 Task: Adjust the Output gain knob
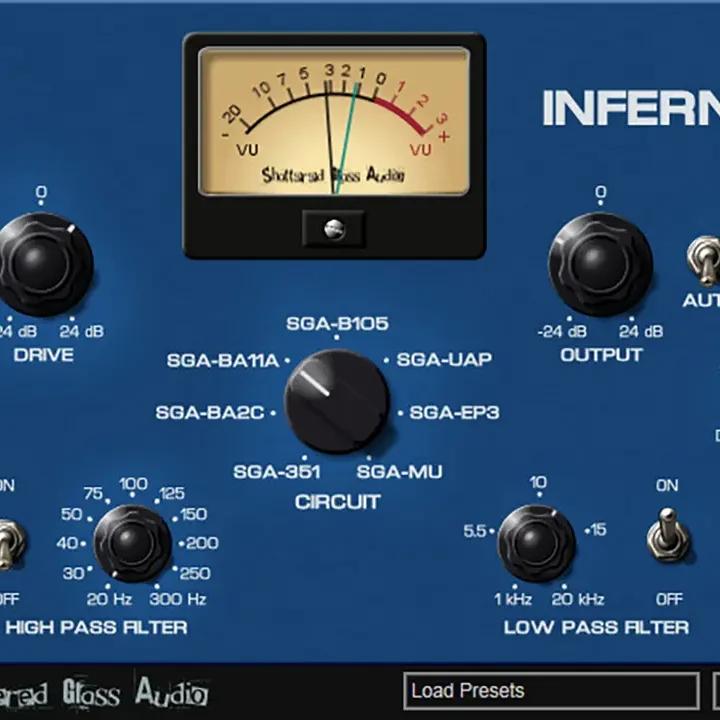(x=601, y=264)
